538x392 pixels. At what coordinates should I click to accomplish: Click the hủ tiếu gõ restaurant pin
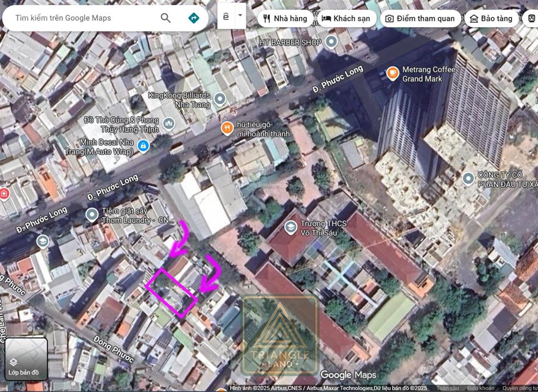point(227,128)
